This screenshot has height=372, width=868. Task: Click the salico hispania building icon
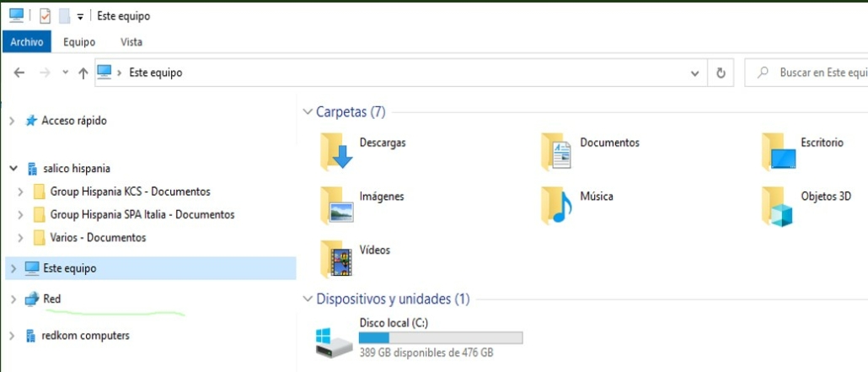point(32,169)
